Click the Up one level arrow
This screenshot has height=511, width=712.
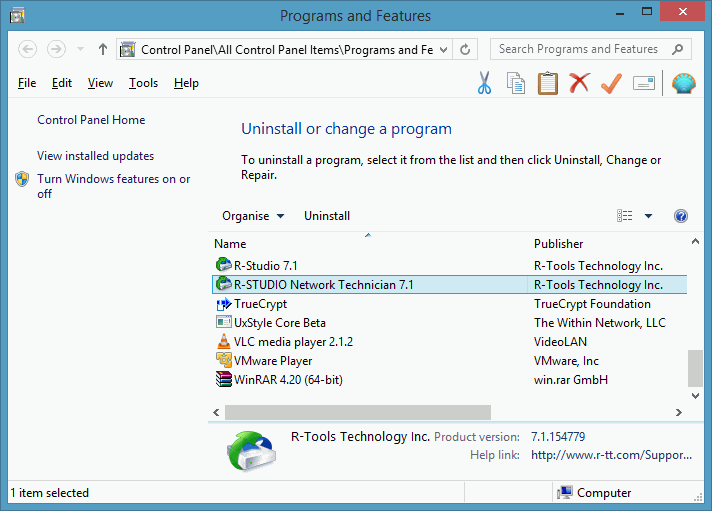click(103, 49)
